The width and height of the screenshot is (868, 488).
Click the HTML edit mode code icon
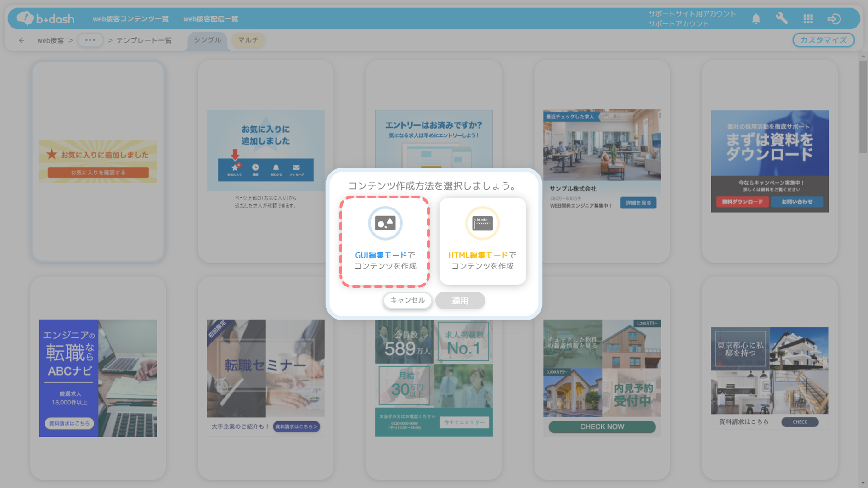(x=482, y=223)
